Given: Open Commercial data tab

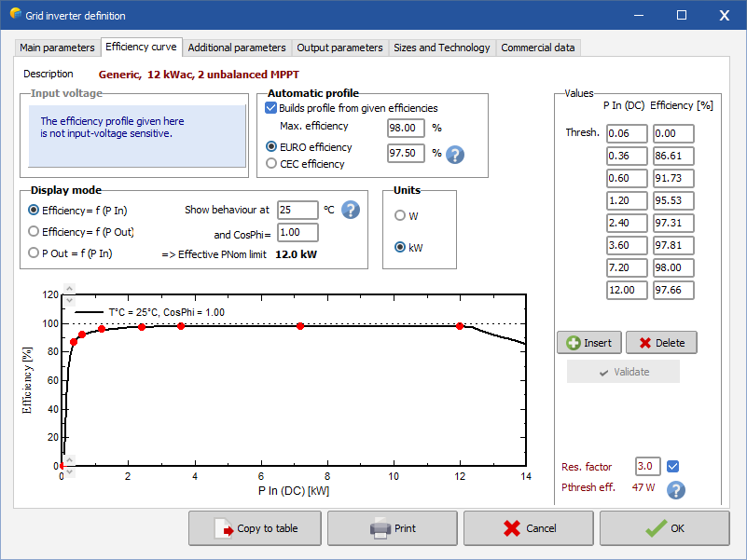Looking at the screenshot, I should click(x=538, y=48).
